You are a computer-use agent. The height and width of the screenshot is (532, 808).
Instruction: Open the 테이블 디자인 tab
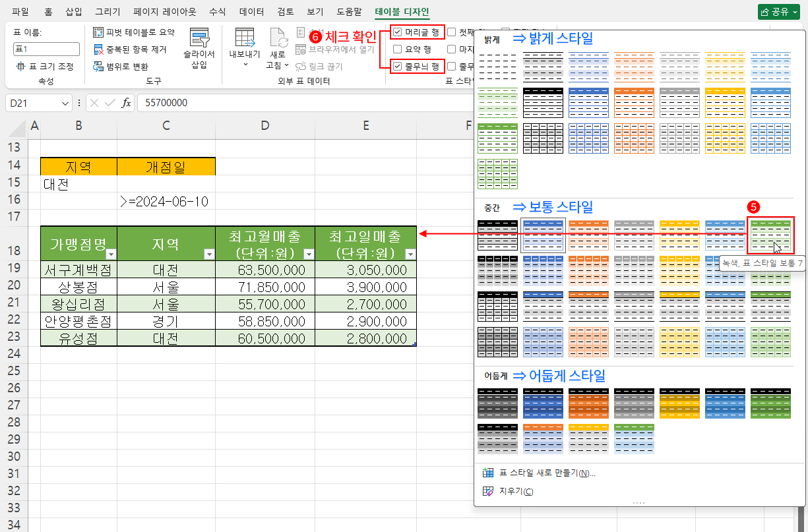402,12
